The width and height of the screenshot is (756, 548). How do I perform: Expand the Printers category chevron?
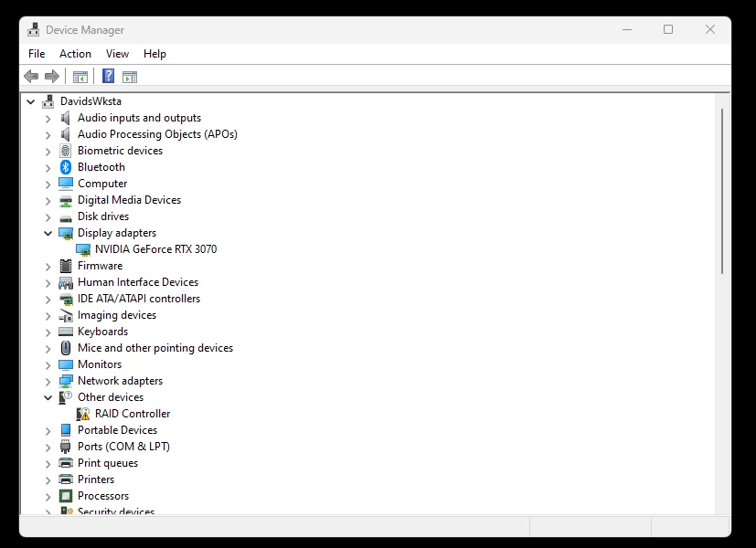[x=48, y=480]
